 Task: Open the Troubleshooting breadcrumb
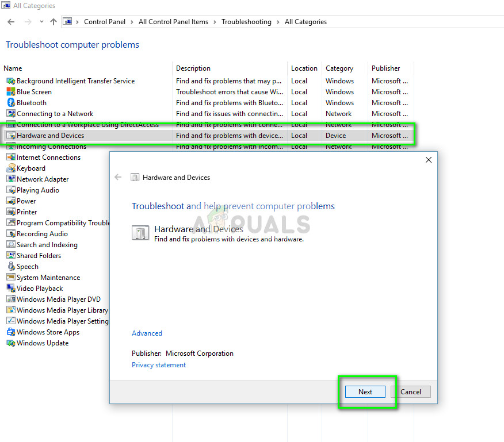click(246, 22)
